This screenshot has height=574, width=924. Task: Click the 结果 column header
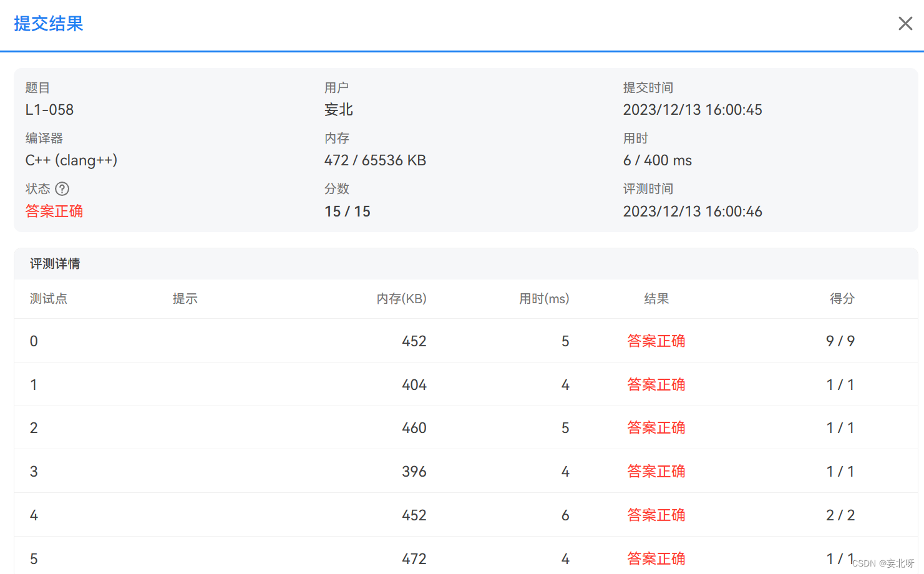point(656,299)
